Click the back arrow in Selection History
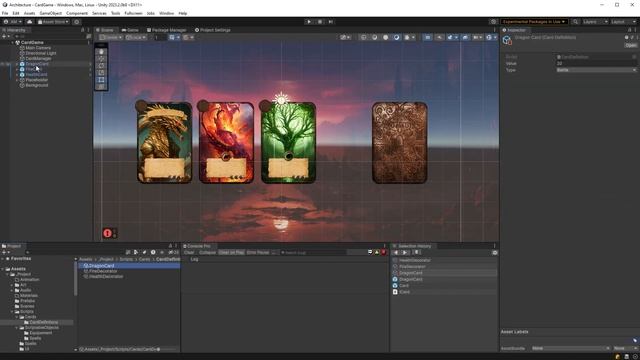This screenshot has width=640, height=360. coord(396,253)
